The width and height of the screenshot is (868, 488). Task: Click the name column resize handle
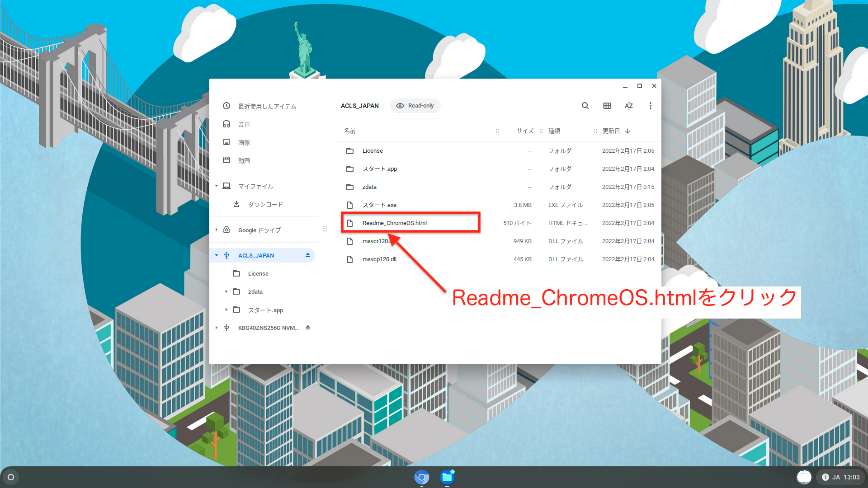point(497,131)
